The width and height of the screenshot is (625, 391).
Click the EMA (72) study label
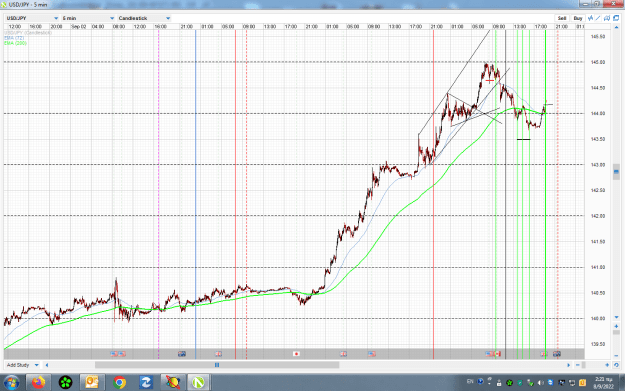pyautogui.click(x=14, y=38)
